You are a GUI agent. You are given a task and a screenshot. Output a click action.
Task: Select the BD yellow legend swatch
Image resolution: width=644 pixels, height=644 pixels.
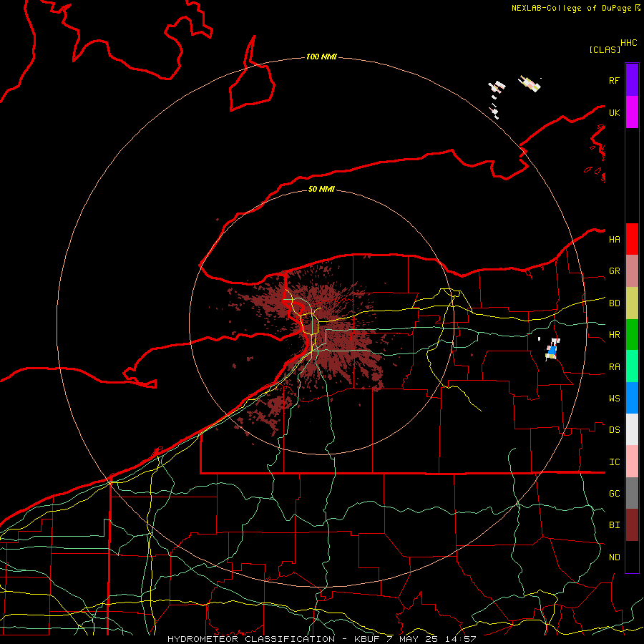tap(632, 303)
